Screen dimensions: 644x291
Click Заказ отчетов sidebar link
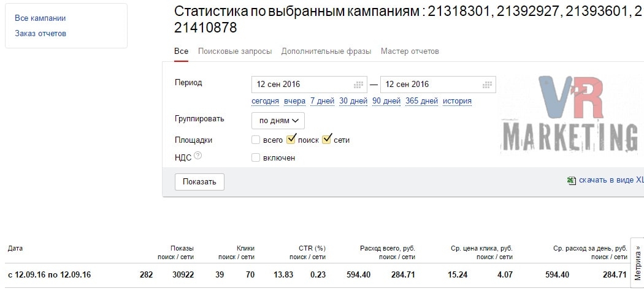tap(40, 34)
